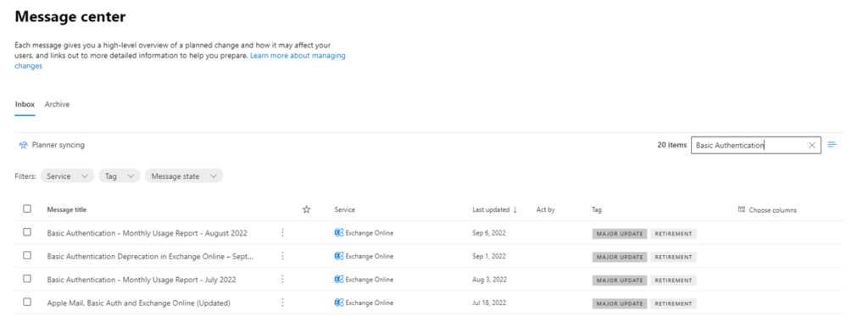Click the favorite star column icon
The width and height of the screenshot is (868, 317).
point(306,209)
